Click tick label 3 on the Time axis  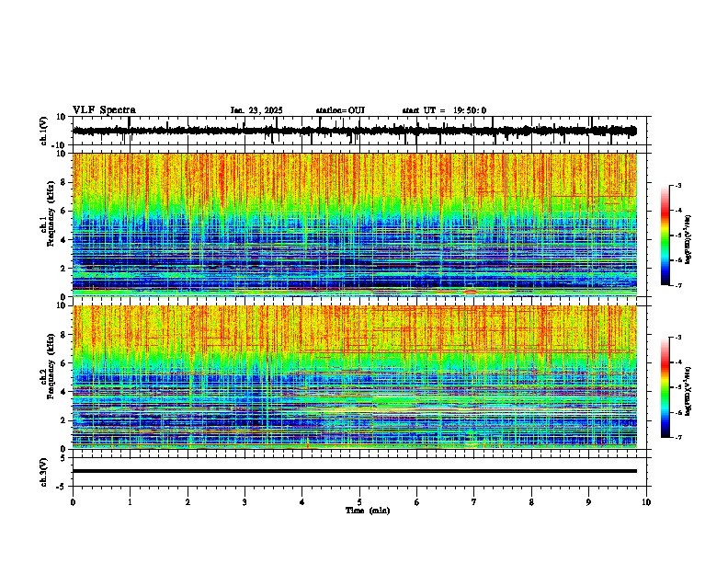pyautogui.click(x=245, y=502)
